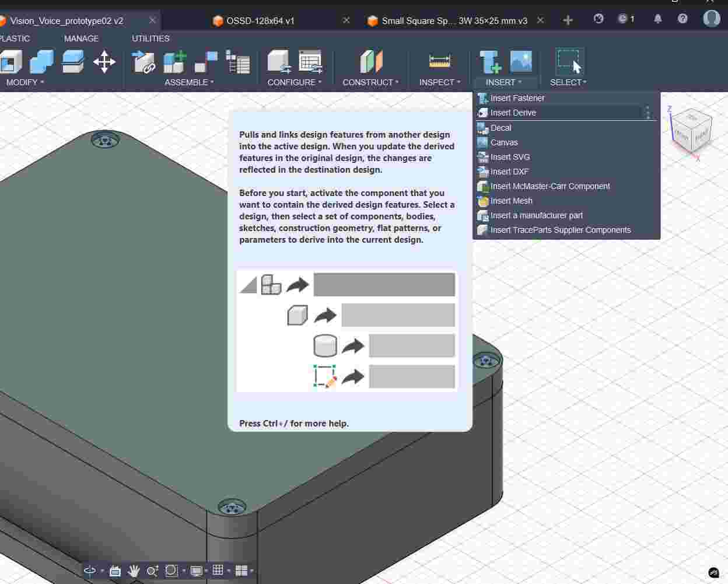Open the Extensions icon in title bar
This screenshot has height=584, width=728.
(598, 19)
